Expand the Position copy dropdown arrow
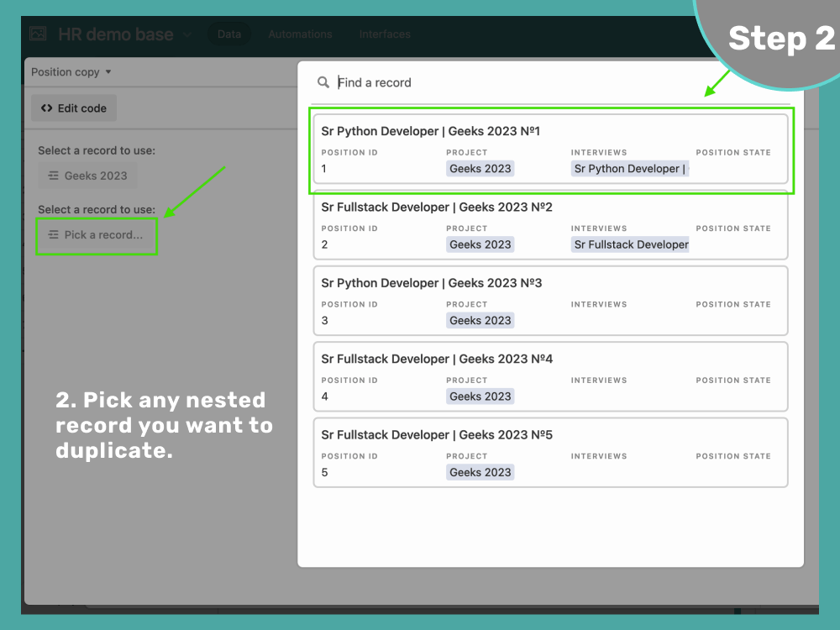This screenshot has height=630, width=840. pyautogui.click(x=108, y=71)
